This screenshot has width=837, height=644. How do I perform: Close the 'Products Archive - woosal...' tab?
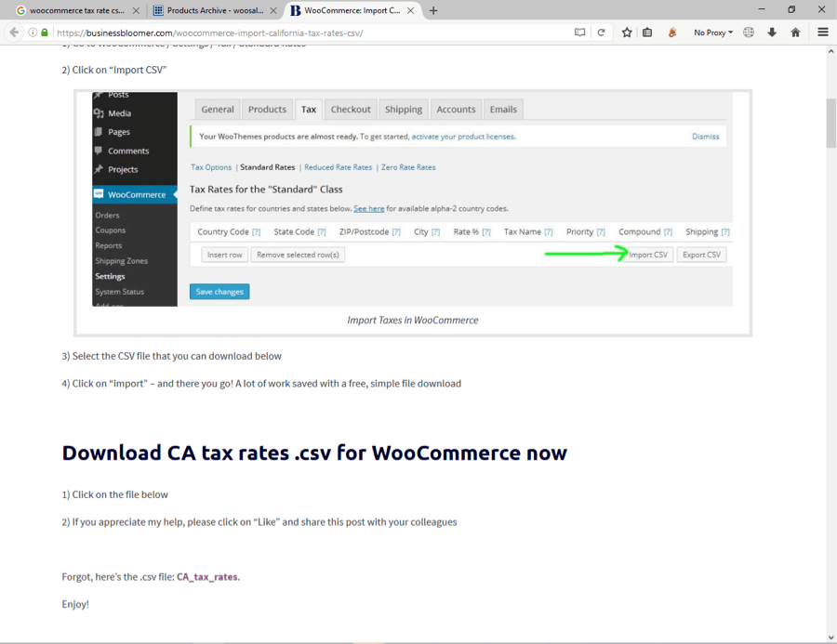tap(273, 10)
